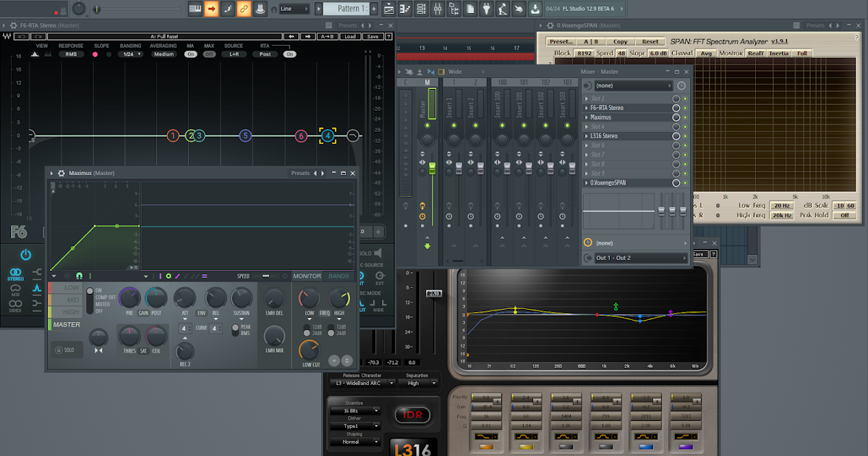Toggle the Master track mute LED
Image resolution: width=868 pixels, height=456 pixels.
427,124
